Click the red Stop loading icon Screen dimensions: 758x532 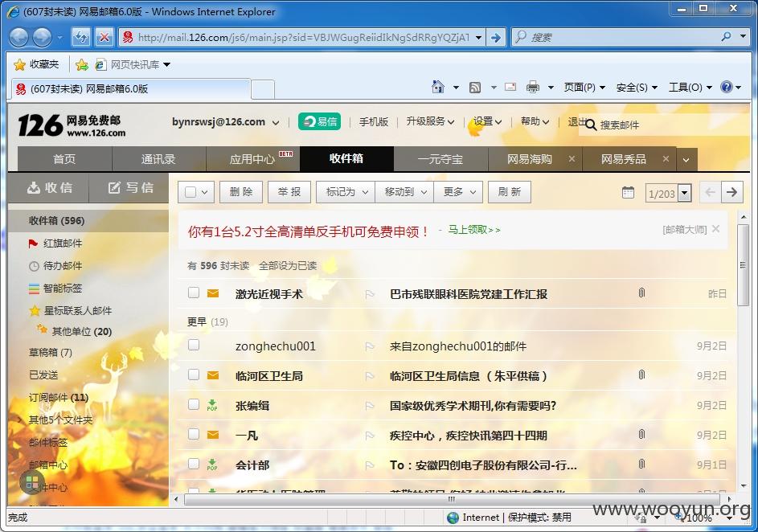pyautogui.click(x=104, y=37)
